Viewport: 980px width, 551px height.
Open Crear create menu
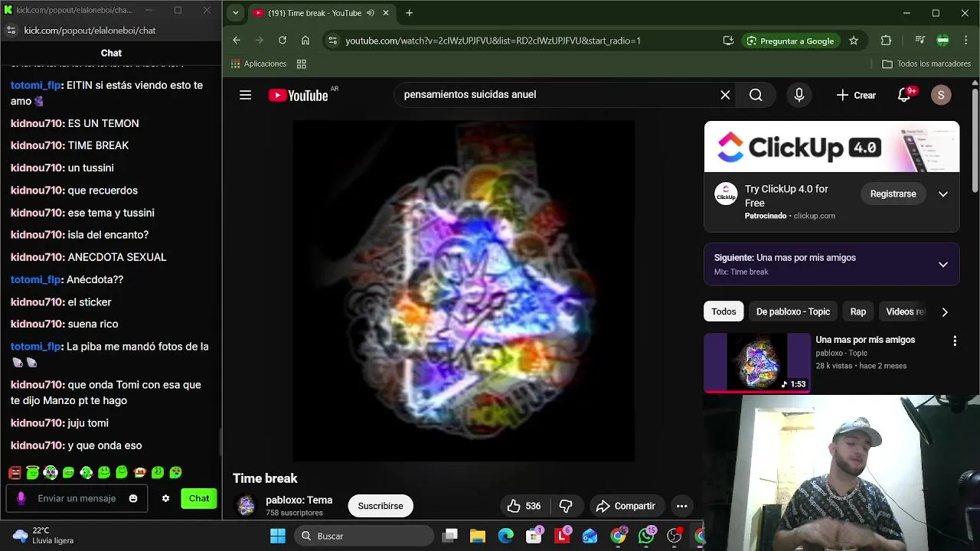pyautogui.click(x=856, y=95)
